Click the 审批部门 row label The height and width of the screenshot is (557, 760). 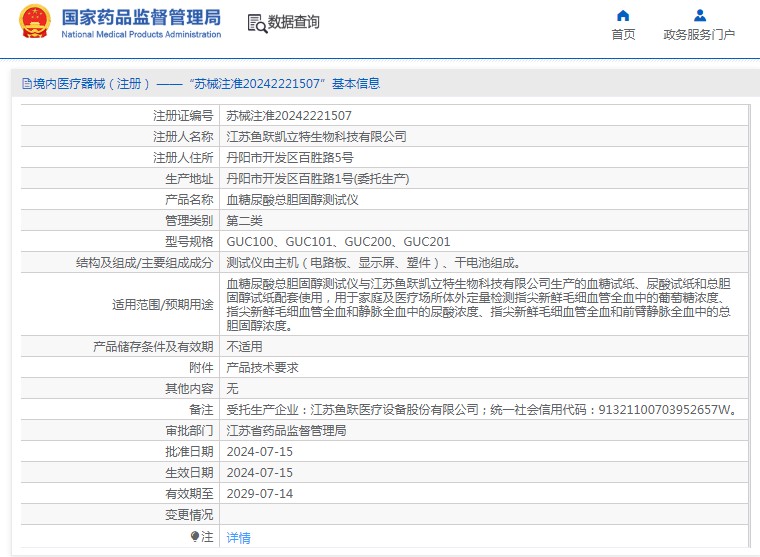click(189, 430)
